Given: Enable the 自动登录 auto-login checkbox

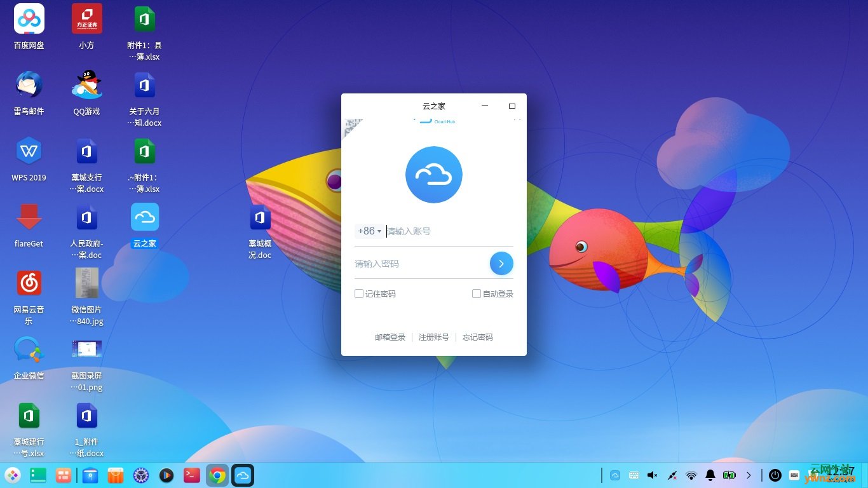Looking at the screenshot, I should click(x=477, y=294).
